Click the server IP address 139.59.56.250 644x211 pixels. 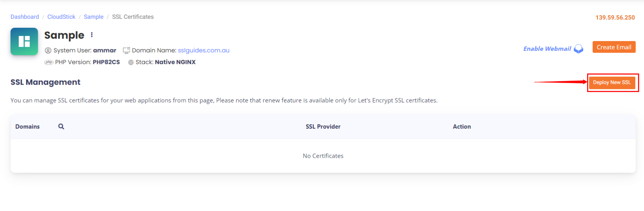click(615, 18)
